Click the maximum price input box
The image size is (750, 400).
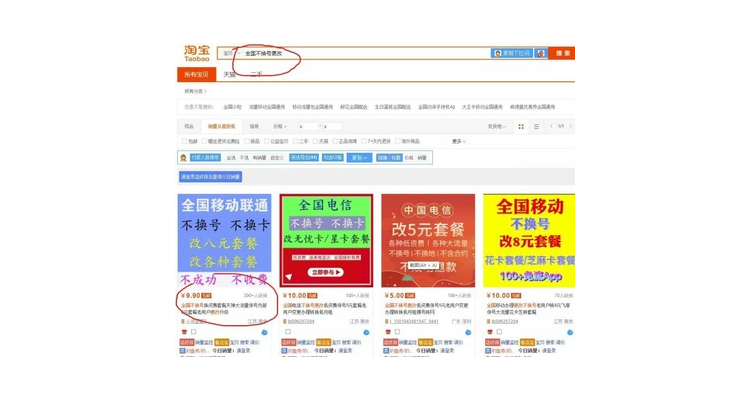pyautogui.click(x=332, y=127)
